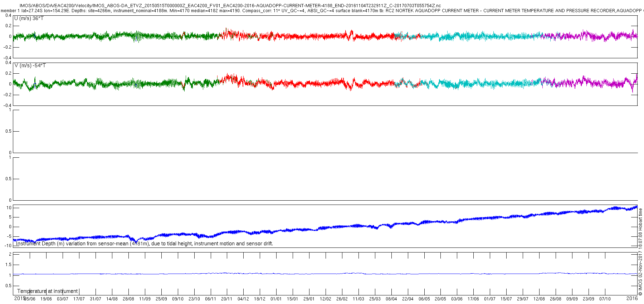
Task: Select the '2' tick on the temperature axis
Action: pos(10,254)
